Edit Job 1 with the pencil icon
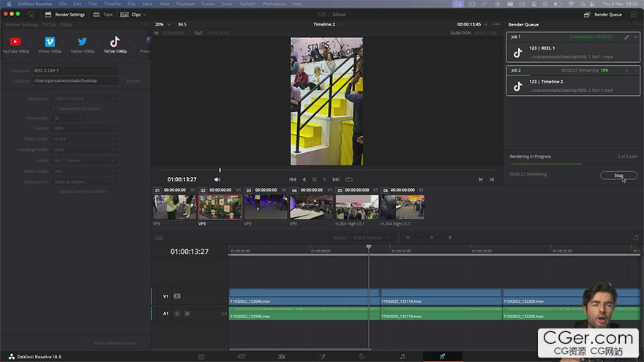Image resolution: width=644 pixels, height=362 pixels. point(626,37)
